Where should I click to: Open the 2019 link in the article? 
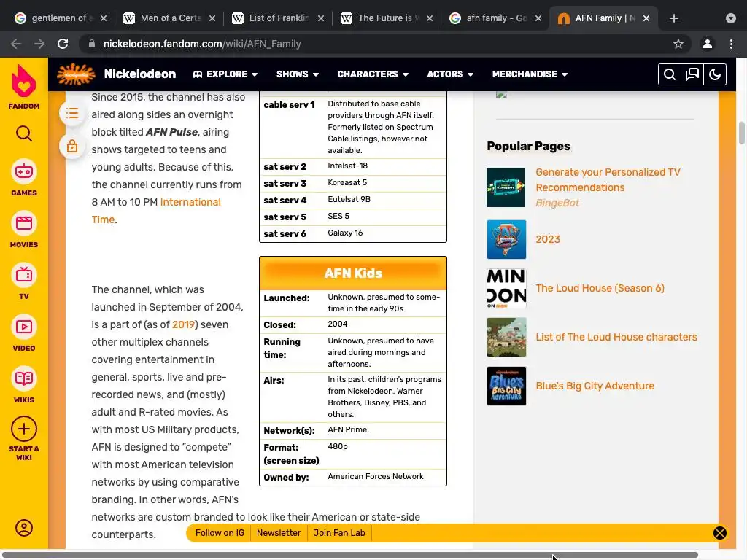click(x=183, y=324)
